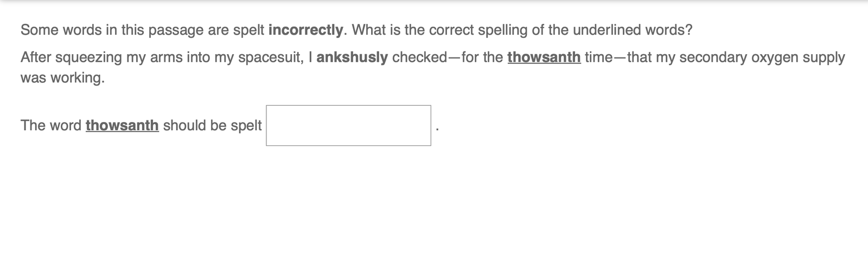Image resolution: width=868 pixels, height=264 pixels.
Task: Click underlined "thowsanth" beside the answer box
Action: (122, 125)
